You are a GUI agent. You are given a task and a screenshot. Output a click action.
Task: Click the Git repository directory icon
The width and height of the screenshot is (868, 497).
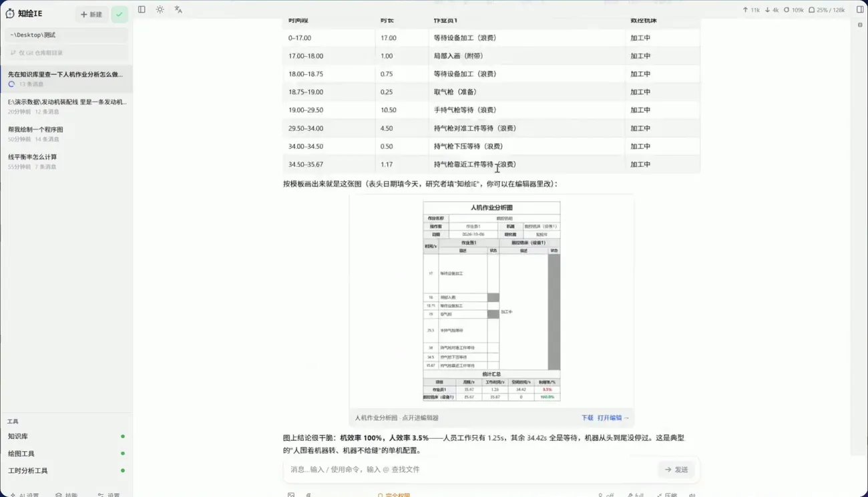tap(13, 53)
